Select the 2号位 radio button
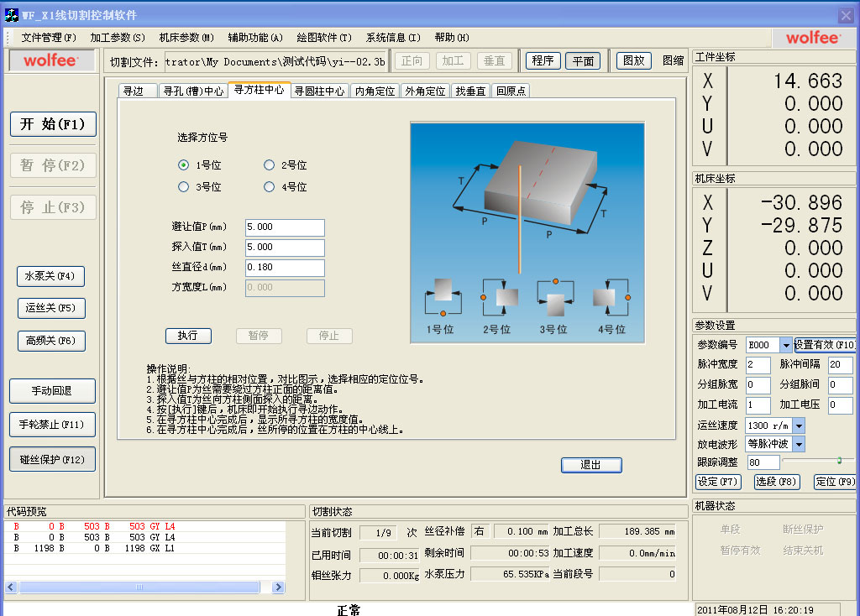This screenshot has height=616, width=860. (270, 165)
